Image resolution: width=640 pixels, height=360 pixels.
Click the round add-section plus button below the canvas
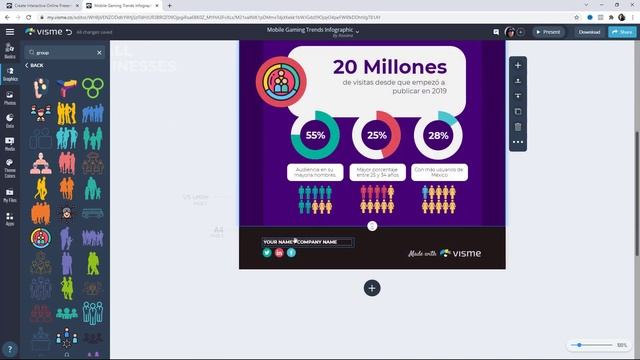372,288
